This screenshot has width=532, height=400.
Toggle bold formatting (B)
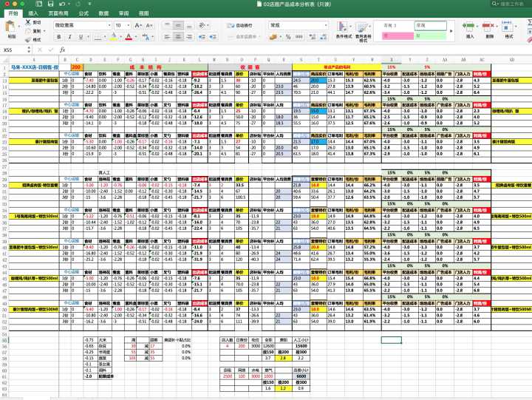click(59, 37)
